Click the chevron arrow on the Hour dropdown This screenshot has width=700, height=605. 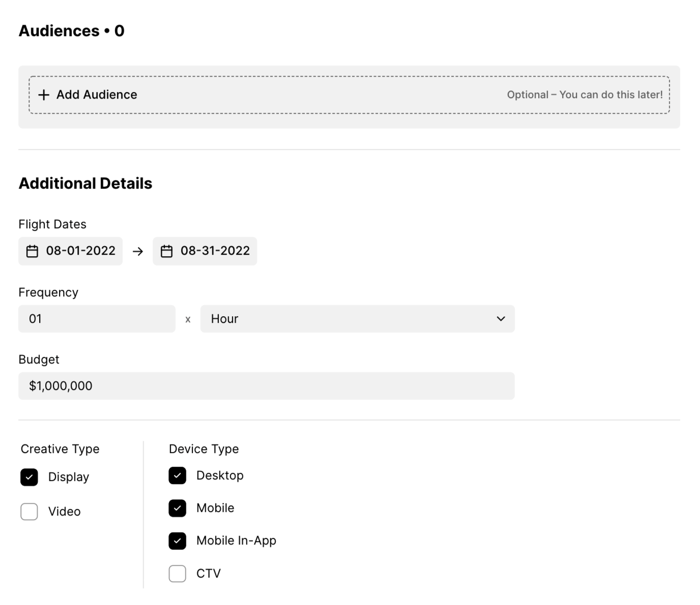click(501, 319)
